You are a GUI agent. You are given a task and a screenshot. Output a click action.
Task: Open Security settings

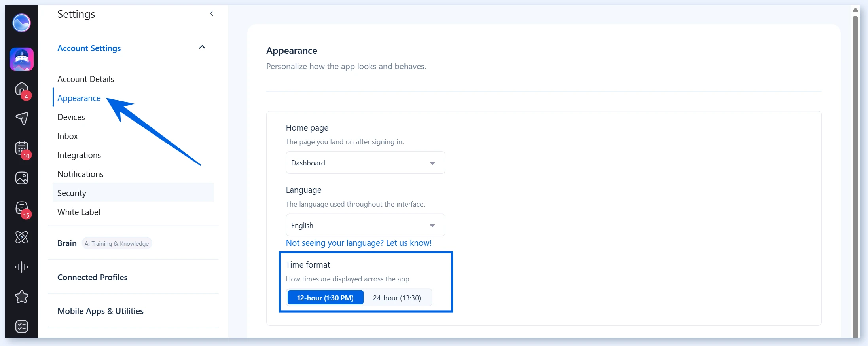point(133,193)
